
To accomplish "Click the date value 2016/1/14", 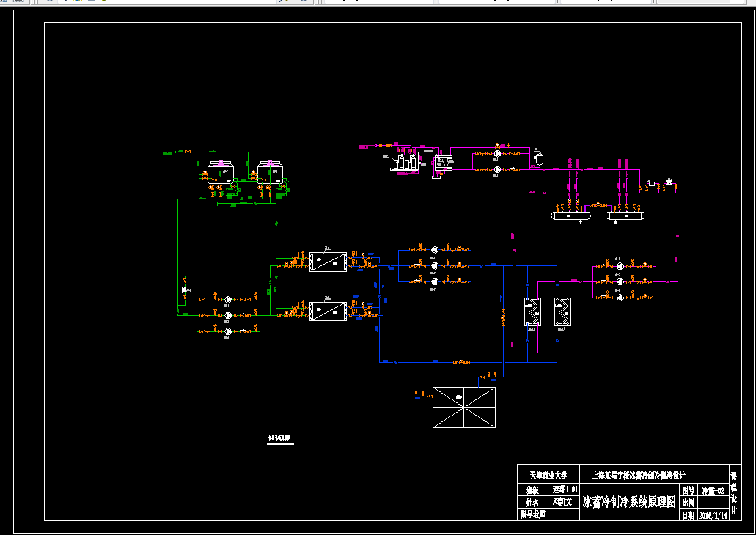I will (713, 515).
